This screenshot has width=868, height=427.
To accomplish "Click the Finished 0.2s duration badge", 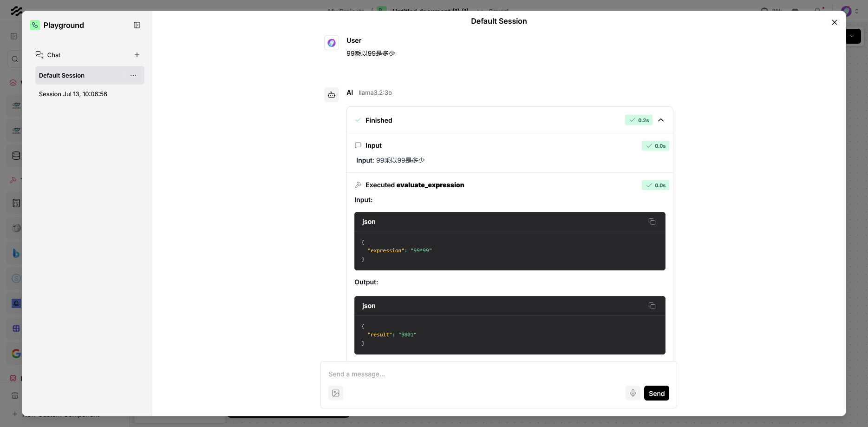I will coord(639,120).
